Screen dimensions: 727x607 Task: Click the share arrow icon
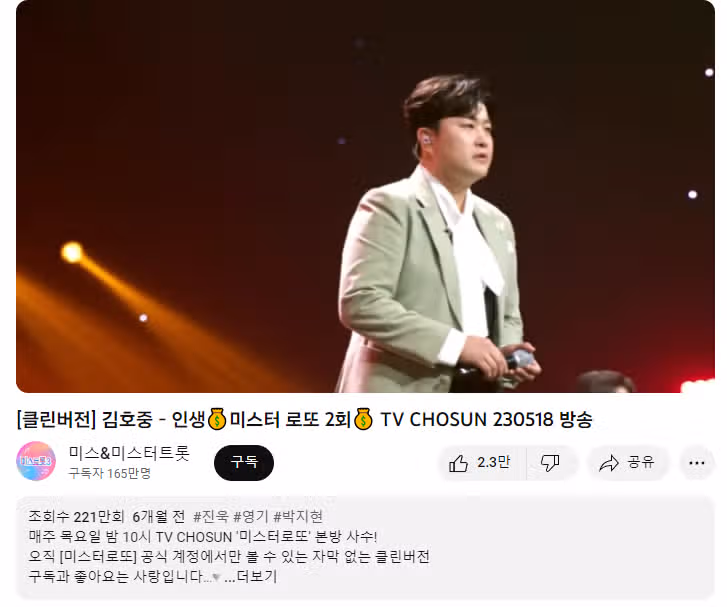point(609,463)
